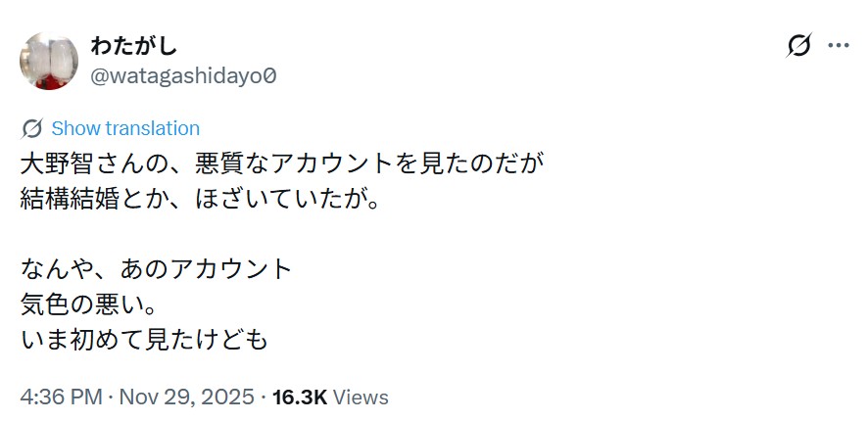Click the tweet line starting with 大野智さんの
The width and height of the screenshot is (868, 421).
(281, 163)
